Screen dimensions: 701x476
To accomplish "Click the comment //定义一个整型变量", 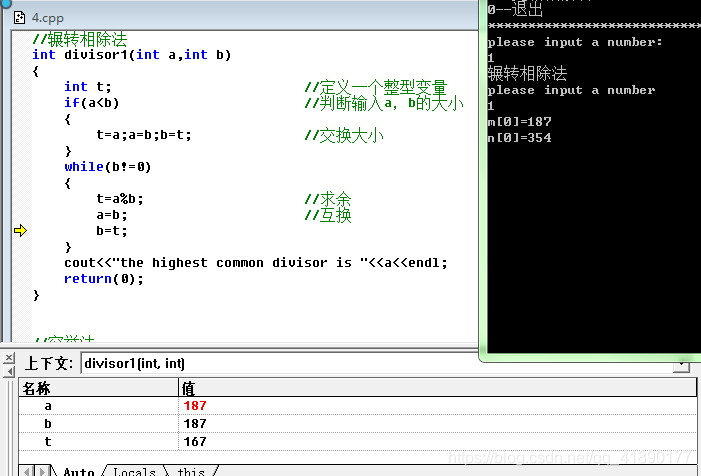I will 376,87.
